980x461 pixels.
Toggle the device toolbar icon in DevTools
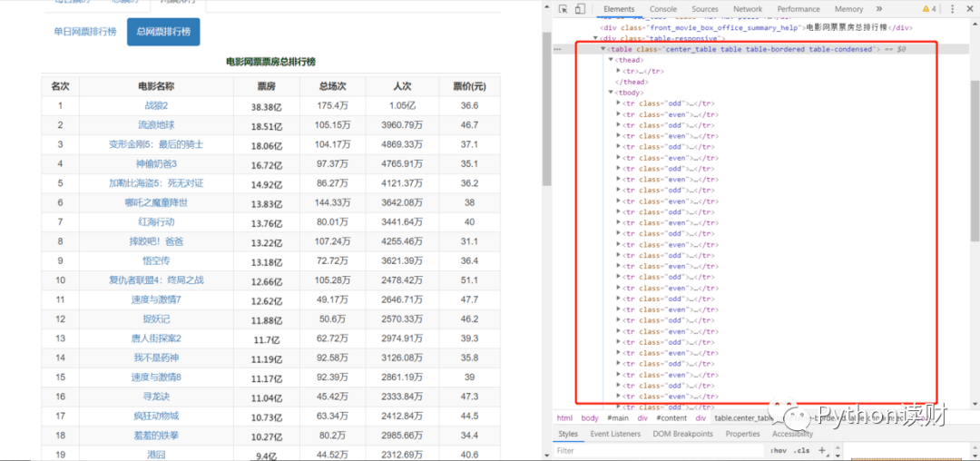[579, 9]
